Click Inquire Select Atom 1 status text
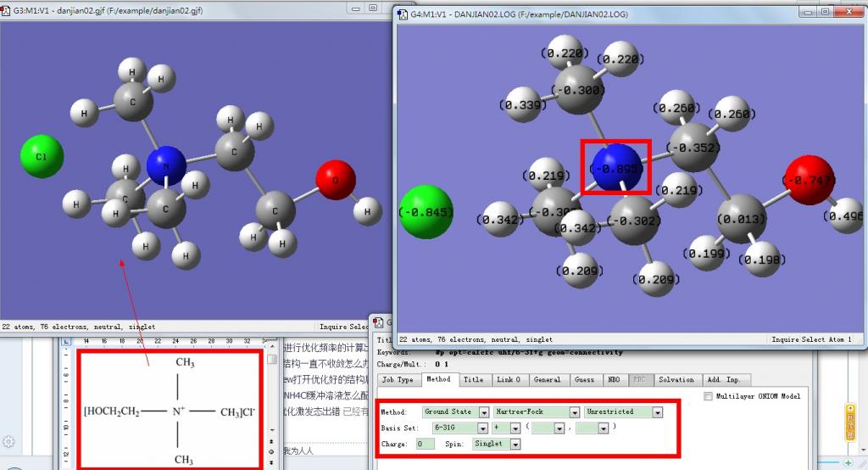This screenshot has width=868, height=470. tap(811, 339)
